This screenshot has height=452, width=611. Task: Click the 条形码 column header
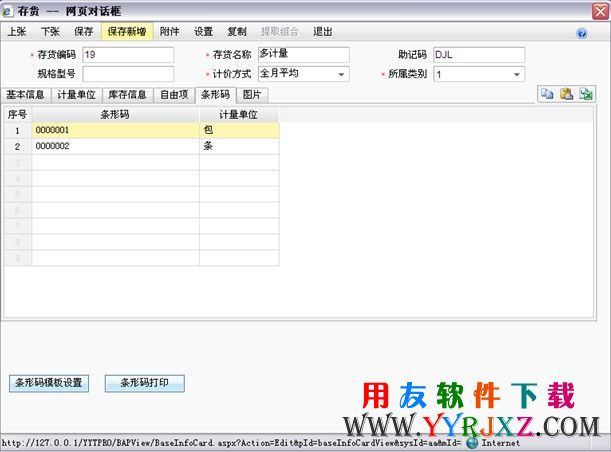pyautogui.click(x=115, y=115)
